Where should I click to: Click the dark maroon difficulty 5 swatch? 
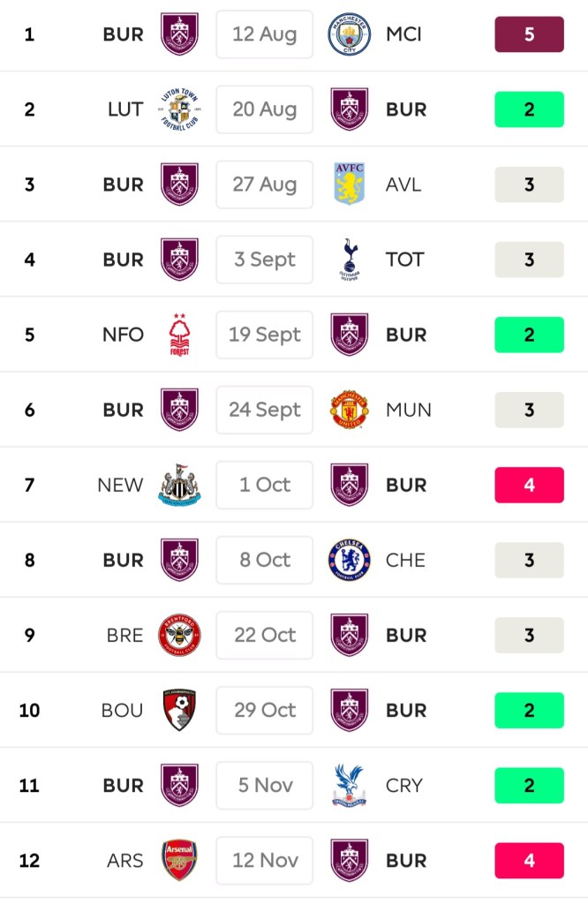529,34
